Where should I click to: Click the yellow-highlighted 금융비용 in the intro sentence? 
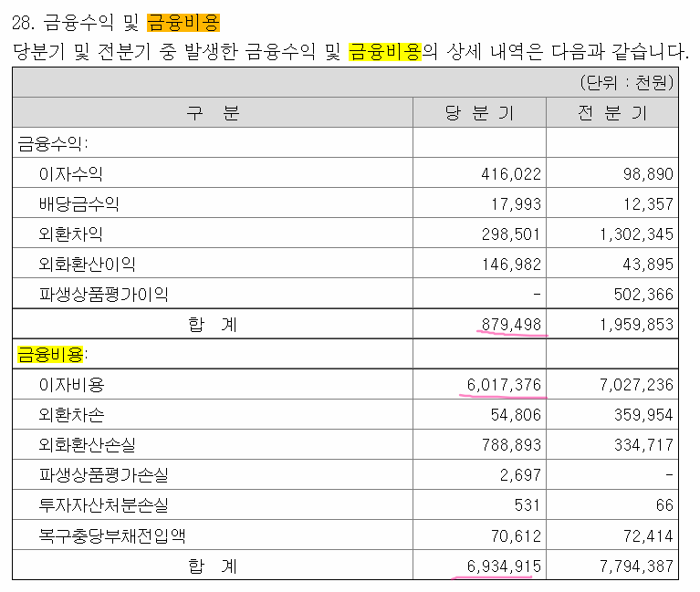tap(385, 51)
